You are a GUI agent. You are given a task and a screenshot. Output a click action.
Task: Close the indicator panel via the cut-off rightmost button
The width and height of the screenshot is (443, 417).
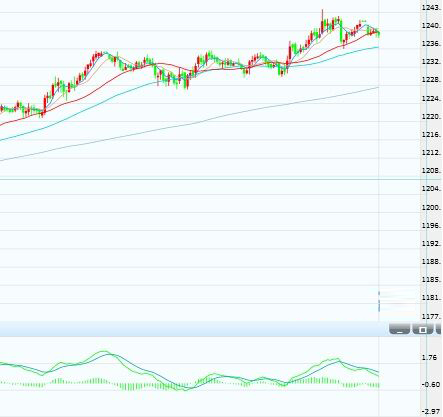(x=439, y=329)
